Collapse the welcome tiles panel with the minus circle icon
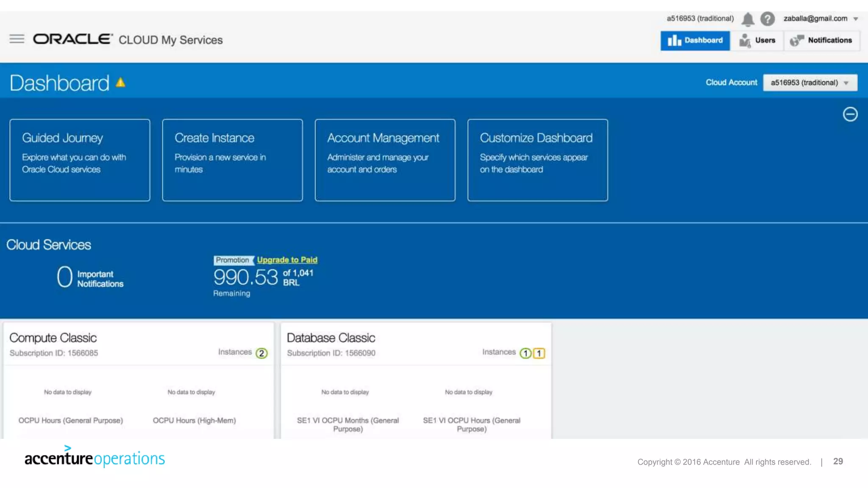This screenshot has height=488, width=868. click(x=850, y=114)
